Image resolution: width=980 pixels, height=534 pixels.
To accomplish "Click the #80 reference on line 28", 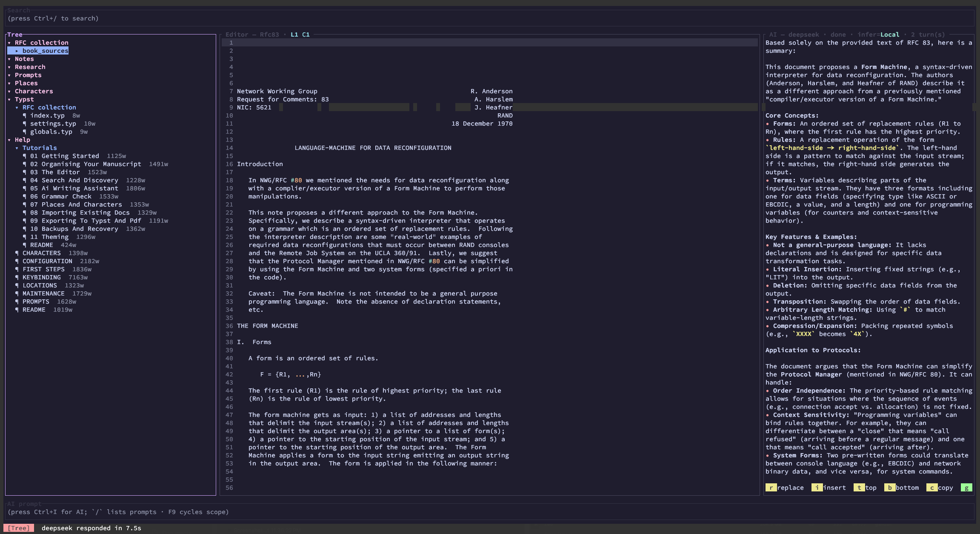I will pos(434,261).
